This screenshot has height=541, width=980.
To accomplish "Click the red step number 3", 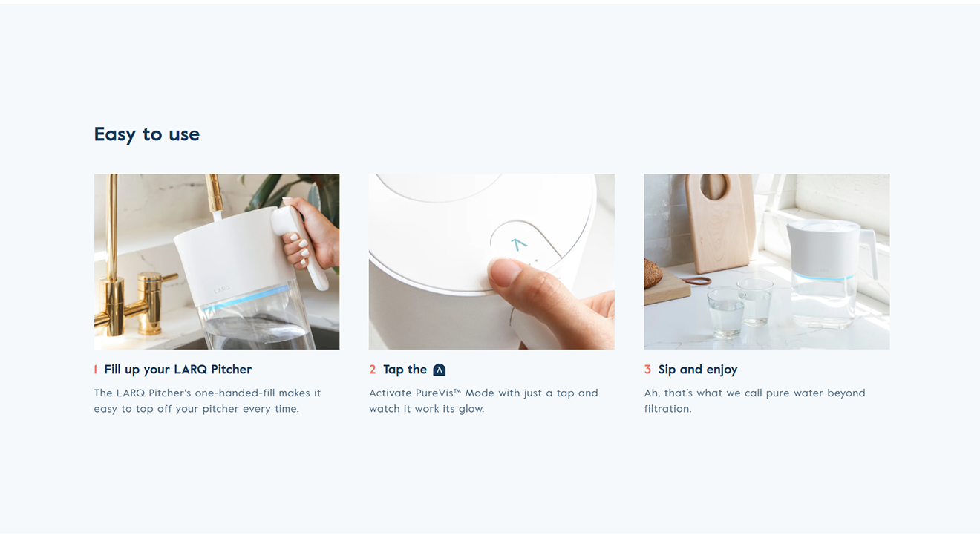I will [x=647, y=370].
